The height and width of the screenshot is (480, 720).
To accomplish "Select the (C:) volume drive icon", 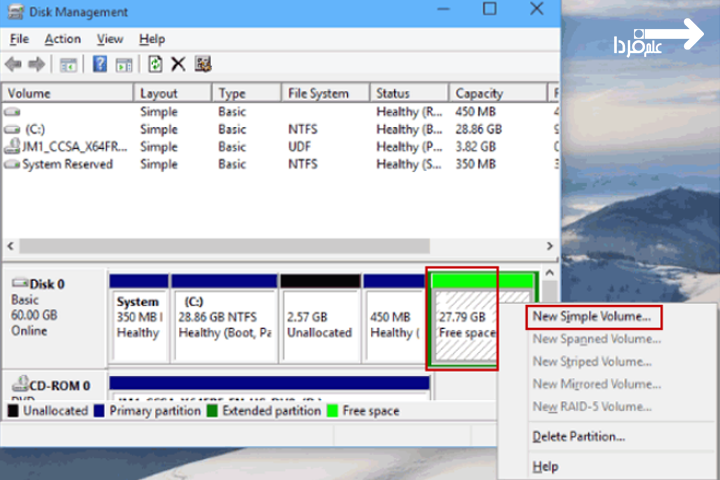I will pyautogui.click(x=12, y=130).
